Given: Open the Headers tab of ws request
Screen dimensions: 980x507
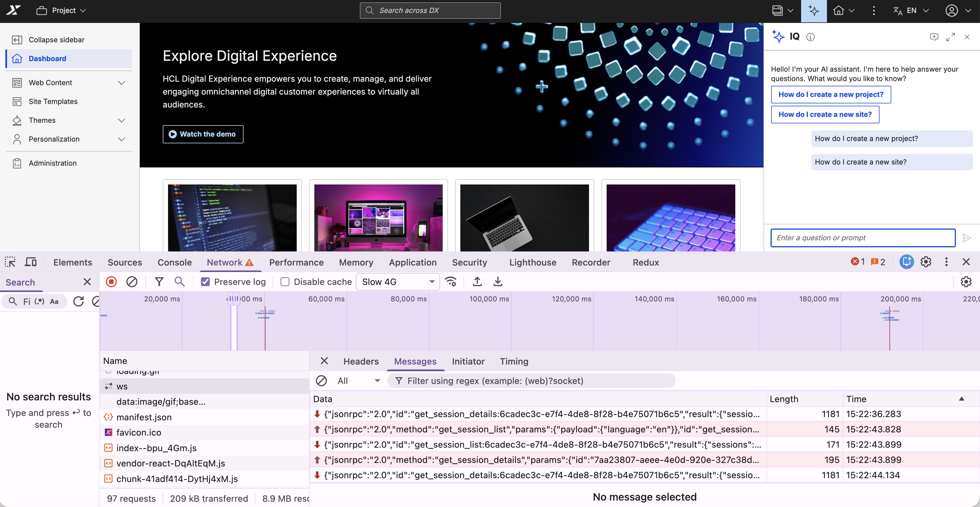Looking at the screenshot, I should click(x=361, y=361).
